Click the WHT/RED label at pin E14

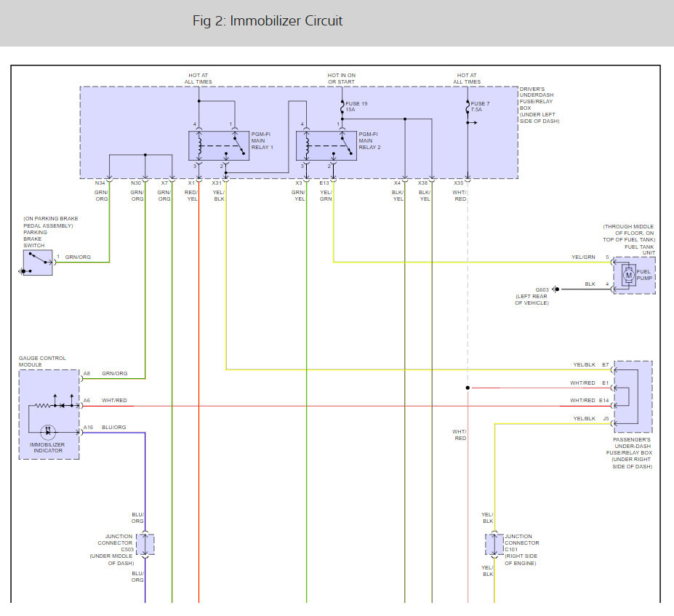582,400
